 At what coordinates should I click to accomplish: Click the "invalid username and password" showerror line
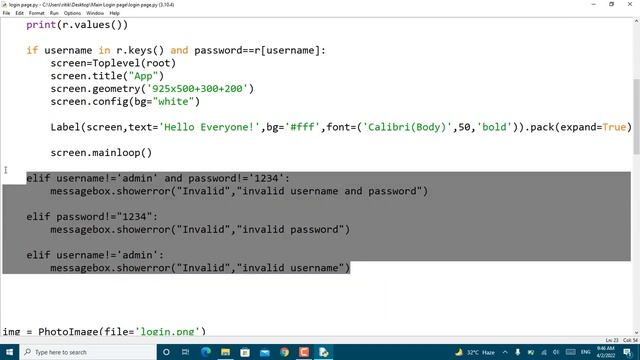click(239, 191)
